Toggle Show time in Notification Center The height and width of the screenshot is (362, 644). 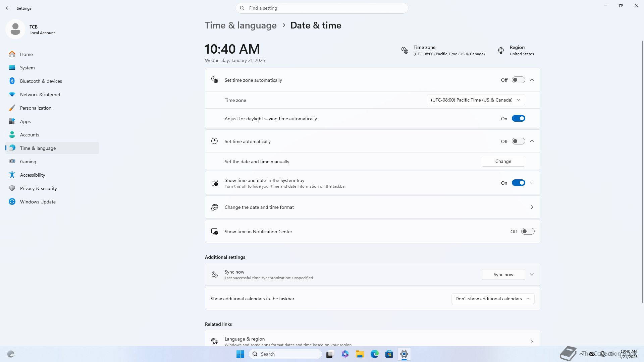[528, 232]
